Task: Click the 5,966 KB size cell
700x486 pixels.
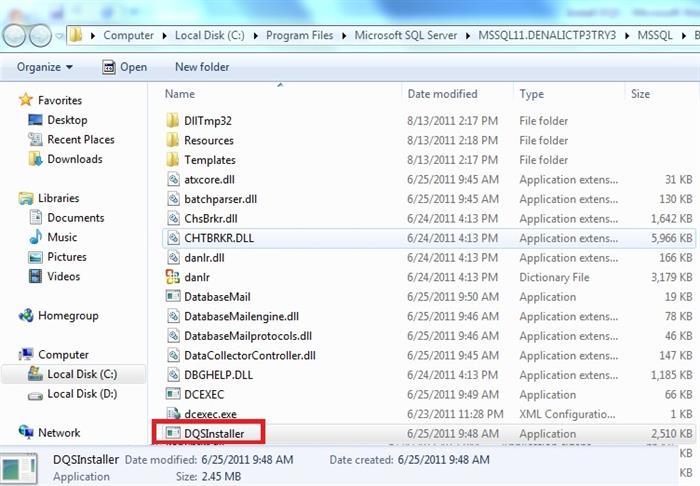Action: (672, 238)
